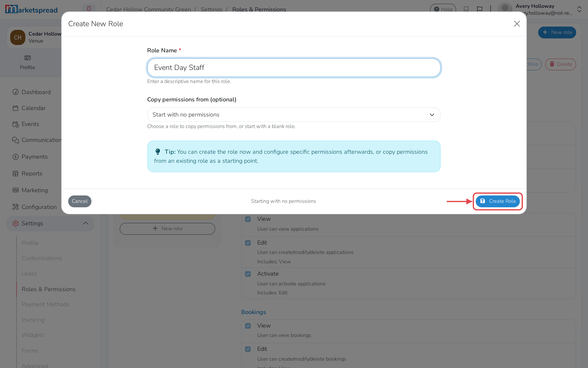Viewport: 588px width, 368px height.
Task: Open Users under Settings
Action: (29, 274)
